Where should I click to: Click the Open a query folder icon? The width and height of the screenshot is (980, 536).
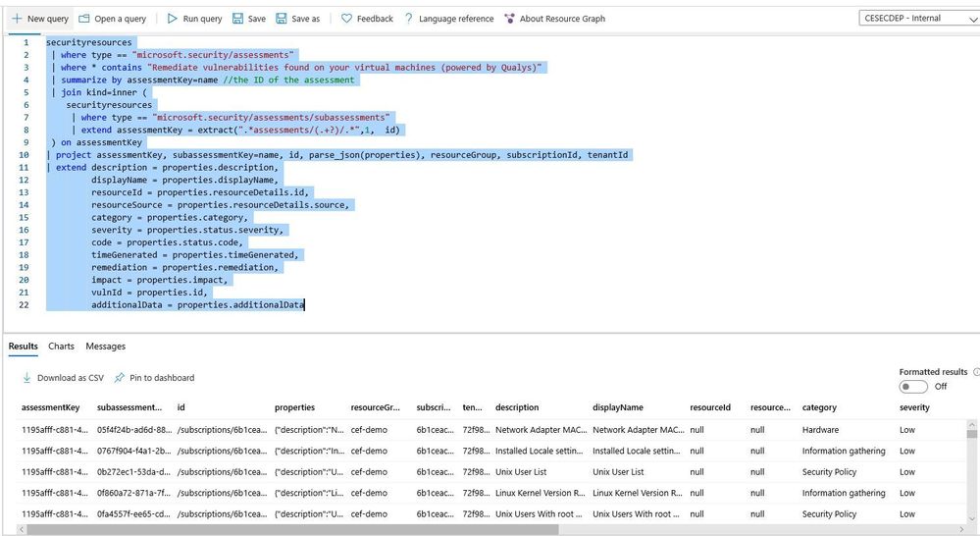point(83,19)
